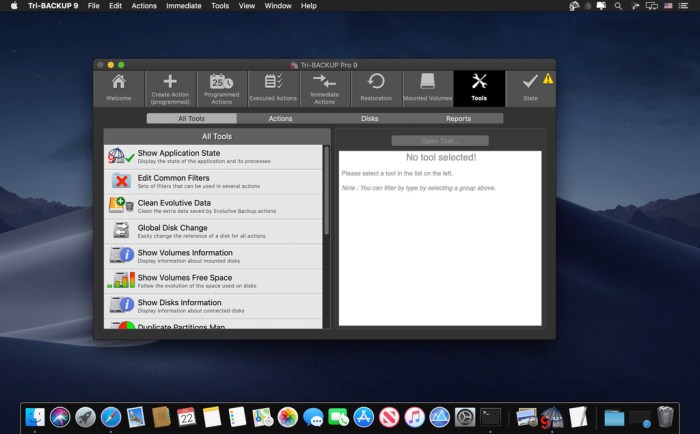The width and height of the screenshot is (700, 434).
Task: Select Show Volumes Free Space item
Action: (215, 281)
